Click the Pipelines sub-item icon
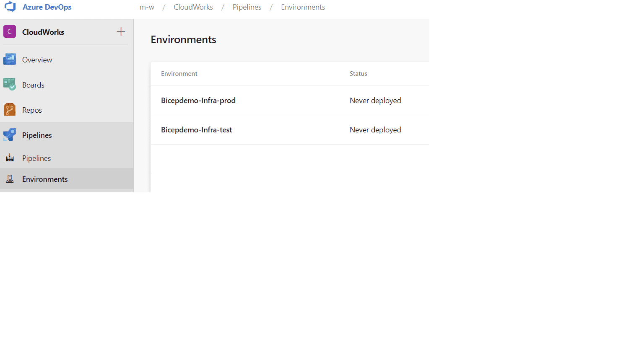 (10, 158)
